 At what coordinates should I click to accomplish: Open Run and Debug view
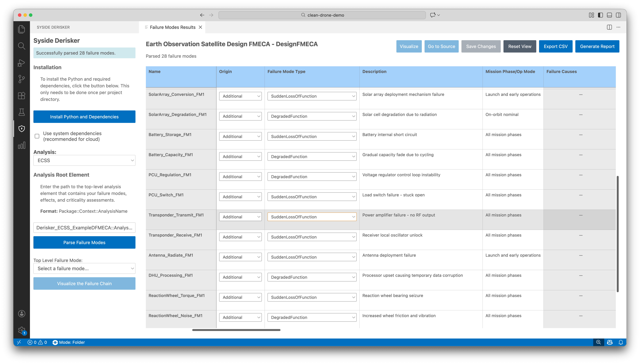click(x=22, y=63)
